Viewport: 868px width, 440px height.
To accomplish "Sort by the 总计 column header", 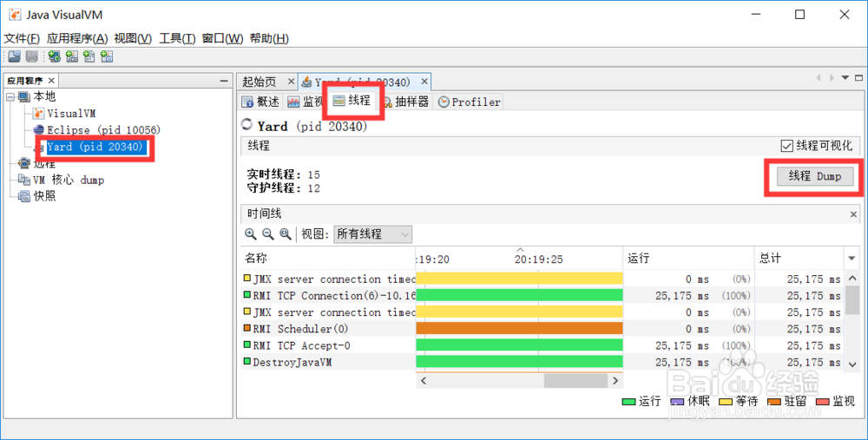I will coord(799,259).
